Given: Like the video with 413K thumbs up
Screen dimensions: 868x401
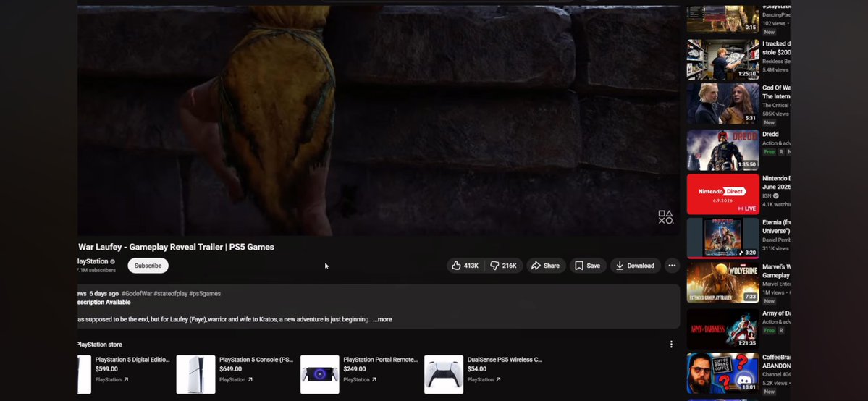Looking at the screenshot, I should point(465,266).
